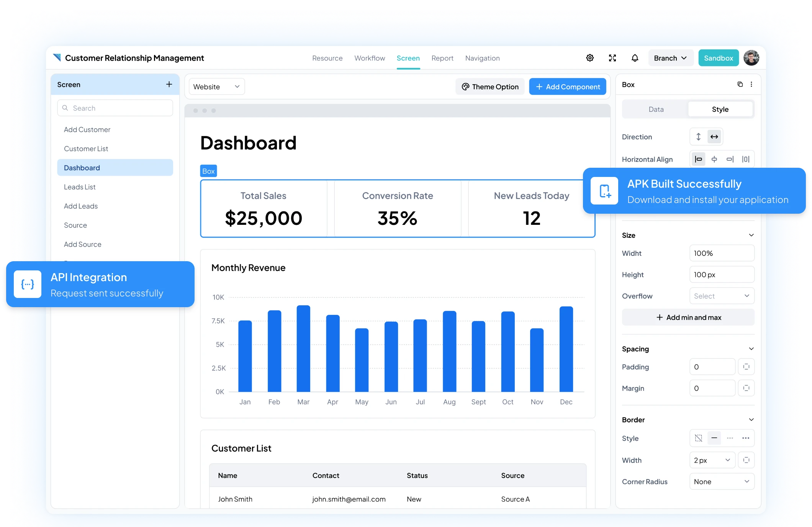Open the settings gear in top bar

click(x=590, y=58)
